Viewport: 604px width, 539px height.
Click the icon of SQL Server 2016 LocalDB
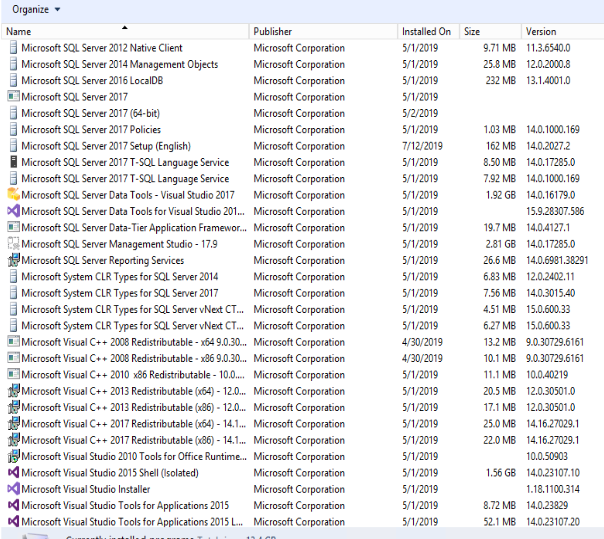click(x=13, y=81)
